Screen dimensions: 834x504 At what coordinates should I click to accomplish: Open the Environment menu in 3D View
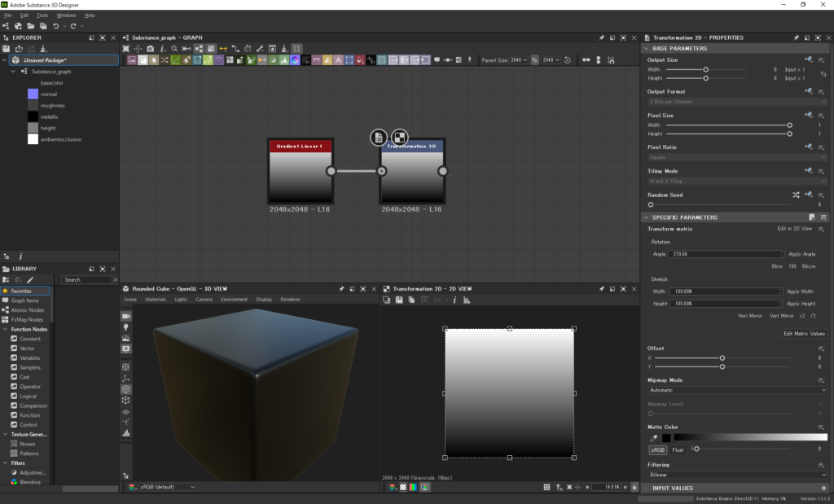[234, 300]
